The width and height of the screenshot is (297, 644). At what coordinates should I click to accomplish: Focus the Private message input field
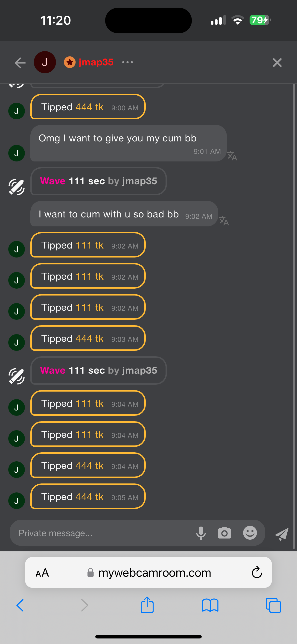[100, 533]
